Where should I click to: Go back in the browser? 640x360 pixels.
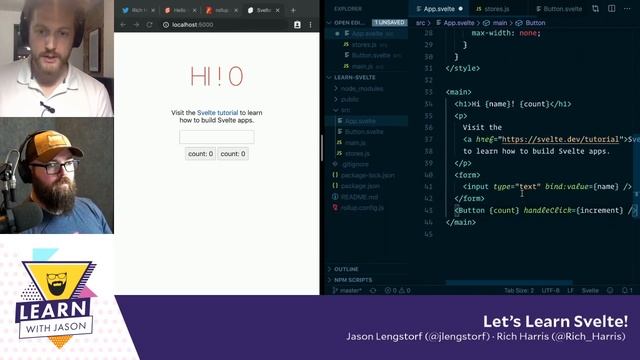(x=123, y=25)
